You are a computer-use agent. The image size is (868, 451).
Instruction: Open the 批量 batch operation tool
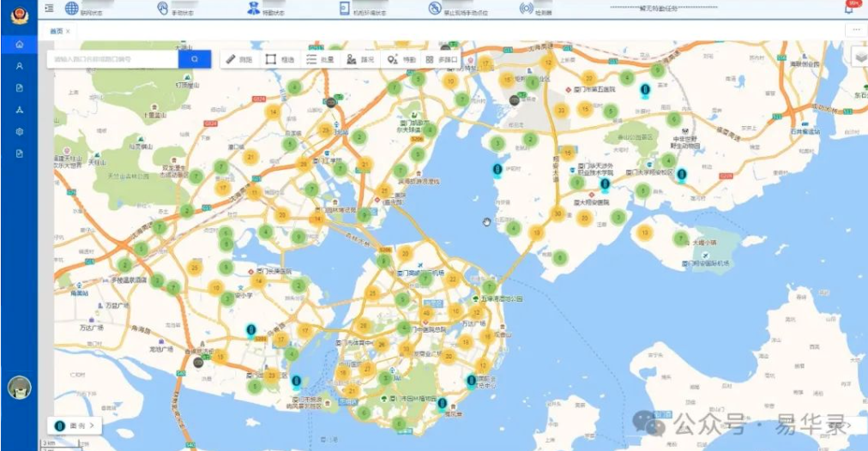click(x=320, y=59)
